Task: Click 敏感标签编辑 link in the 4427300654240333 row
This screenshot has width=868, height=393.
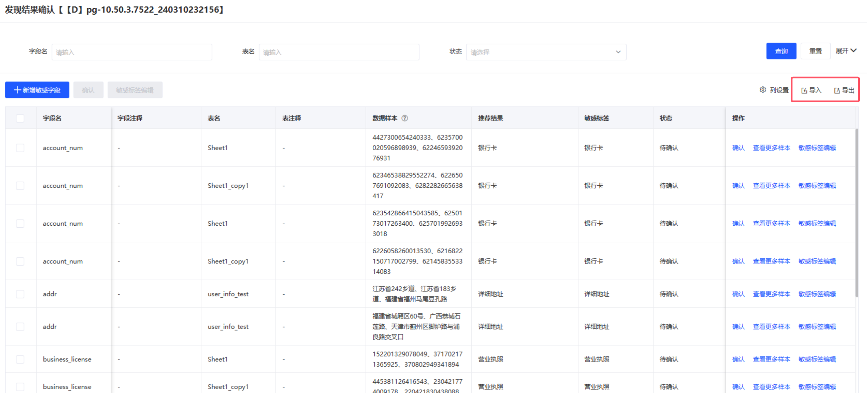Action: click(x=817, y=148)
